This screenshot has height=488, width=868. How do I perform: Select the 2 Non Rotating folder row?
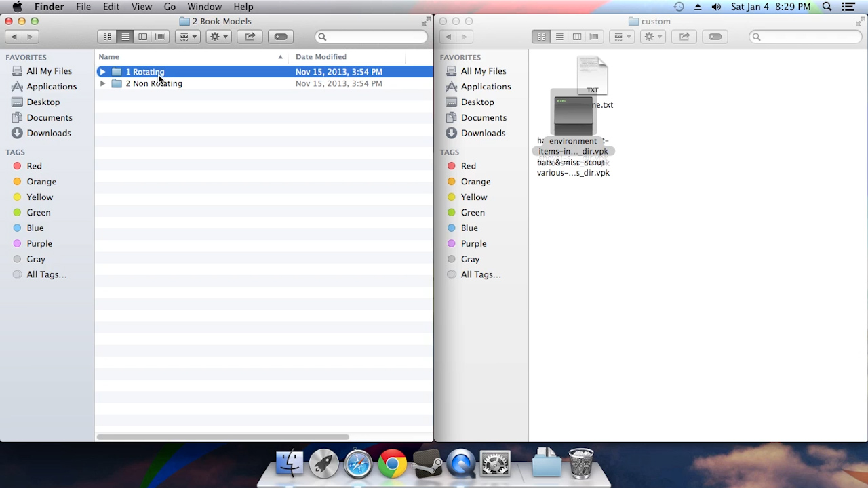264,83
